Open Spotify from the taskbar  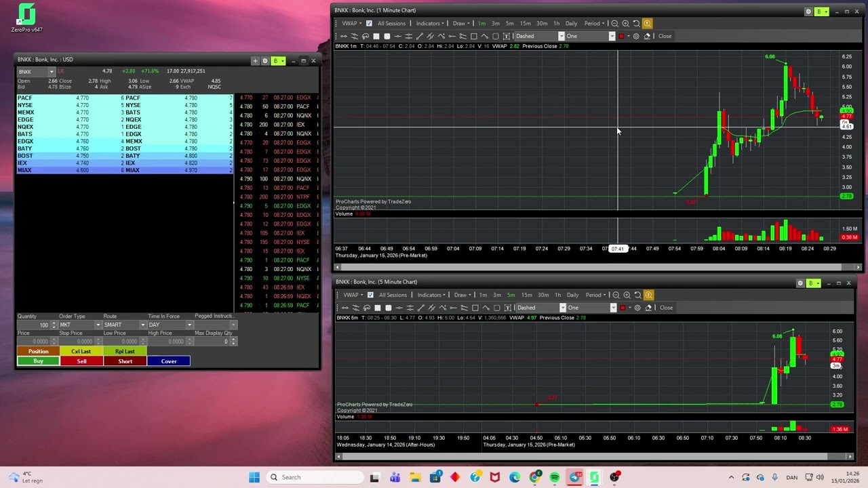555,477
